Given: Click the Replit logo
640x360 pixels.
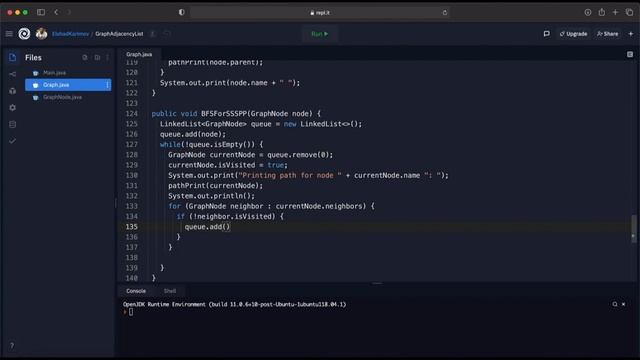Looking at the screenshot, I should (24, 34).
